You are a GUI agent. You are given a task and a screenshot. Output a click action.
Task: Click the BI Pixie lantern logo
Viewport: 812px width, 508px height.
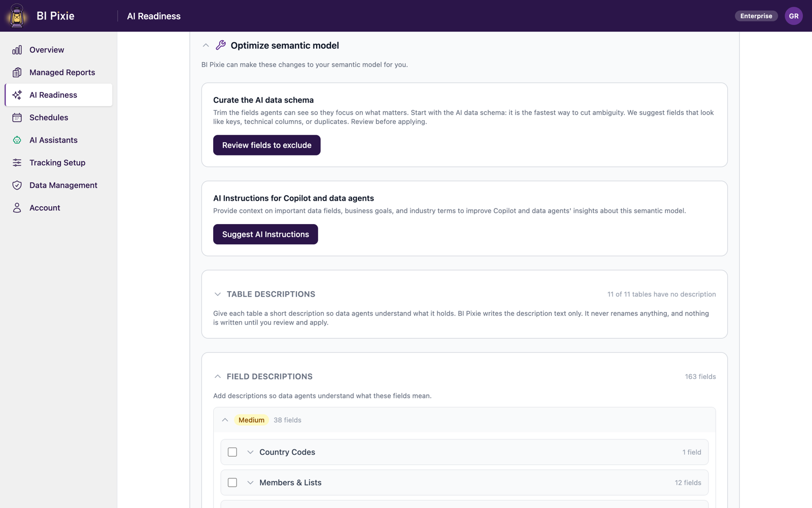coord(17,16)
